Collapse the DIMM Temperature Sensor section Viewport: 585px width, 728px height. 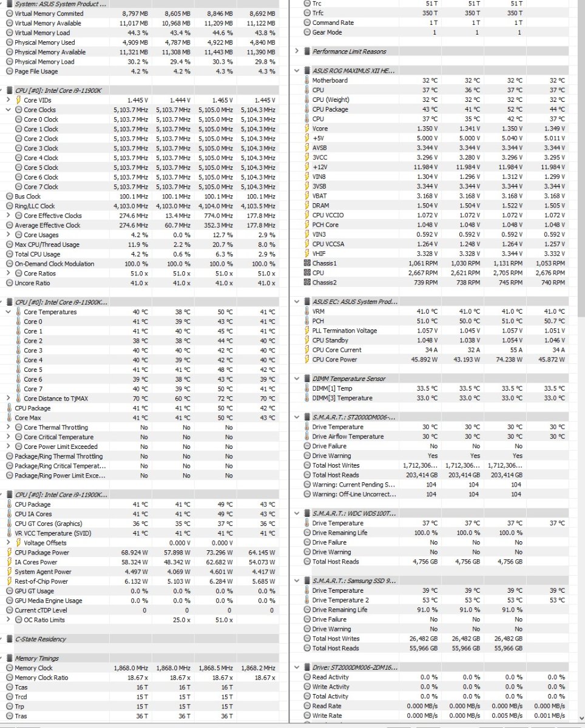(x=297, y=379)
